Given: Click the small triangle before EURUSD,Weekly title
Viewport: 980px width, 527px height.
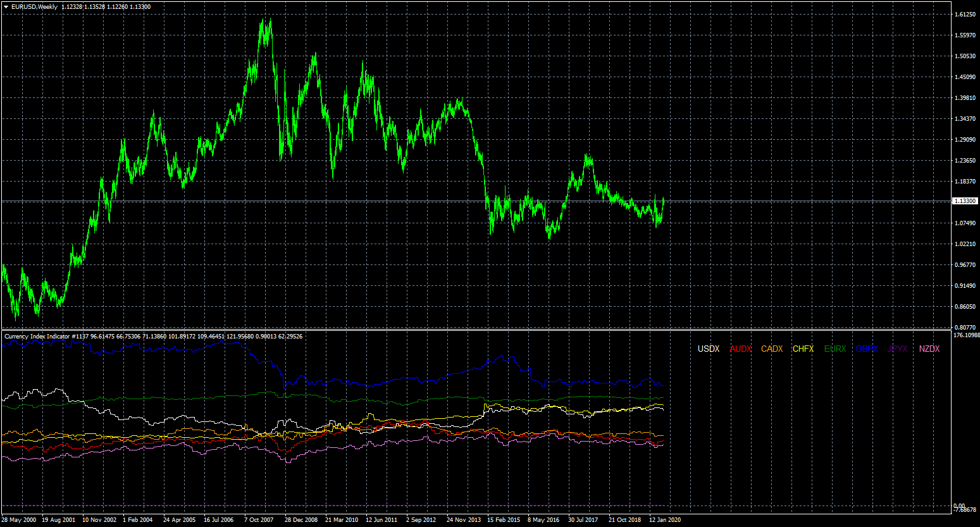Looking at the screenshot, I should click(x=6, y=7).
